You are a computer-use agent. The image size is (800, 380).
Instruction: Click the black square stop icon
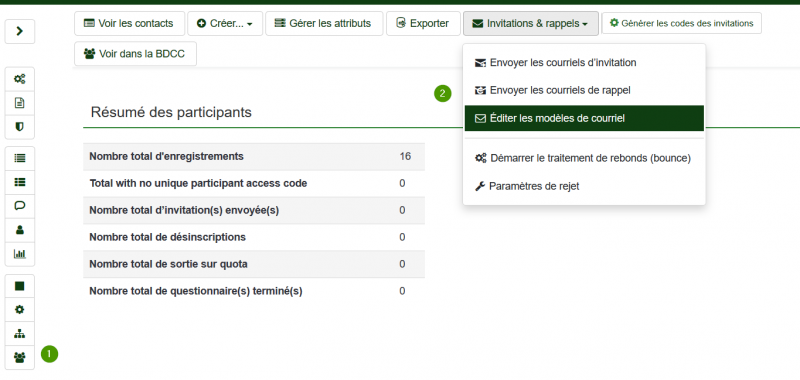pos(20,286)
